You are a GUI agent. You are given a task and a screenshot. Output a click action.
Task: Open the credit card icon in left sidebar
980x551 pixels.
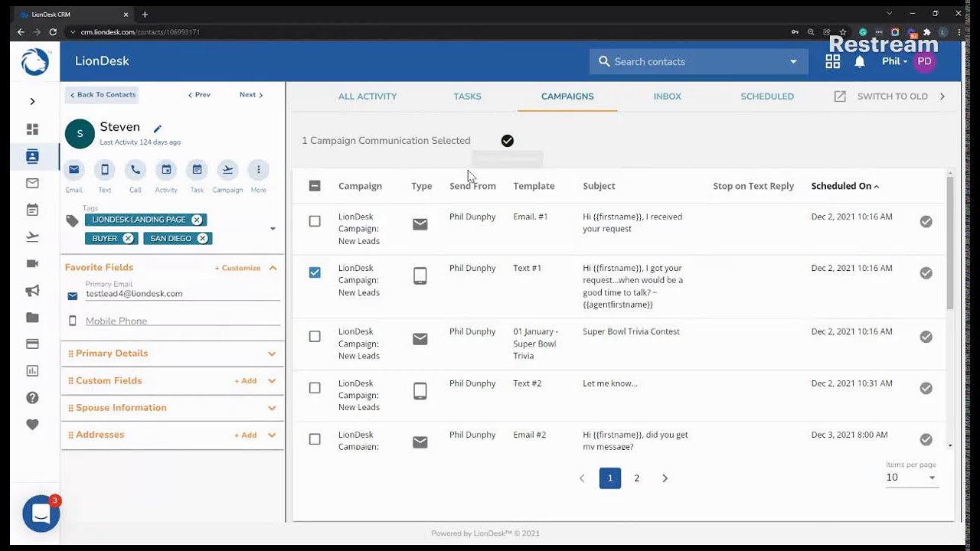coord(32,344)
